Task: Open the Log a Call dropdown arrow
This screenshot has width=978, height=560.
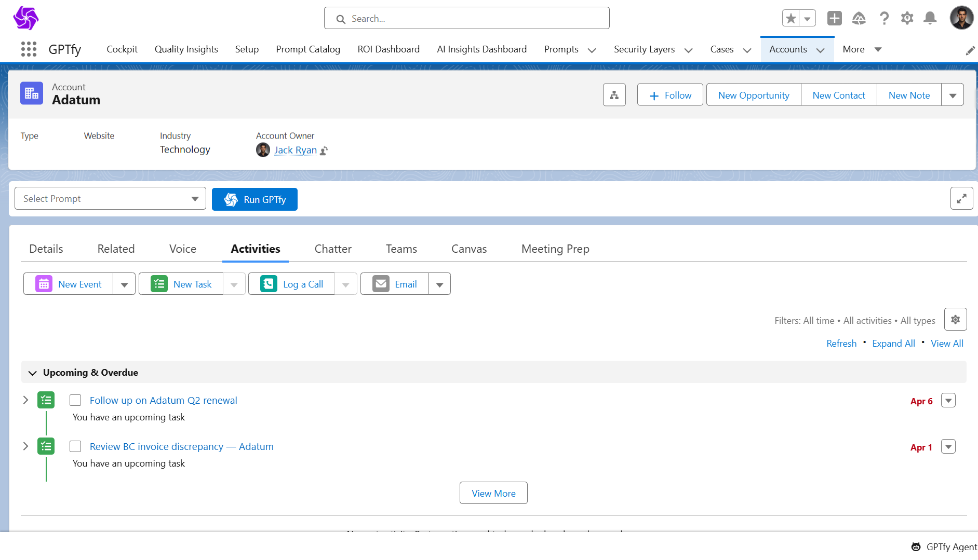Action: point(346,284)
